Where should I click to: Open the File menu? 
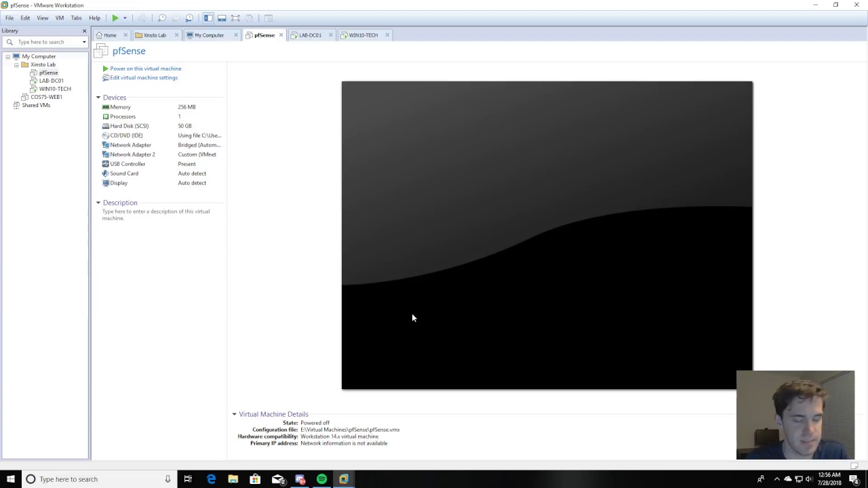coord(9,18)
